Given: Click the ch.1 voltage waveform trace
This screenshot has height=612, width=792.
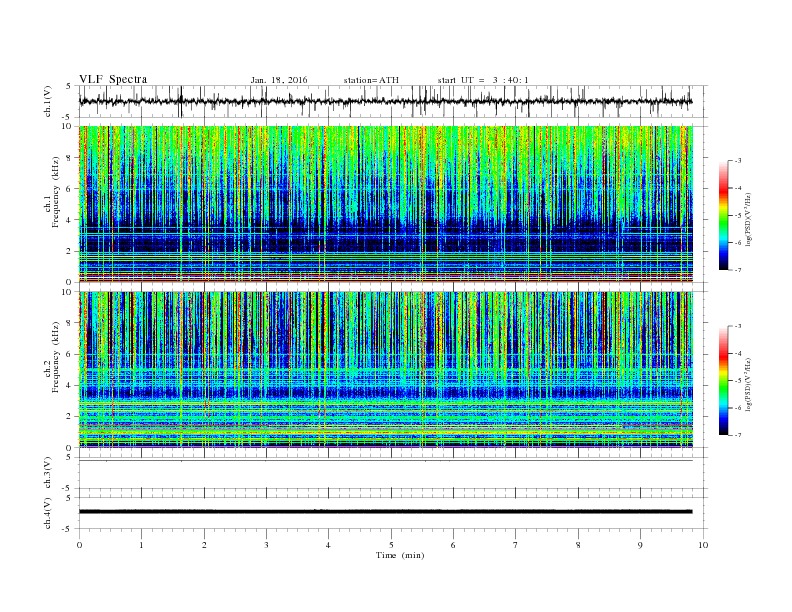Looking at the screenshot, I should [385, 101].
